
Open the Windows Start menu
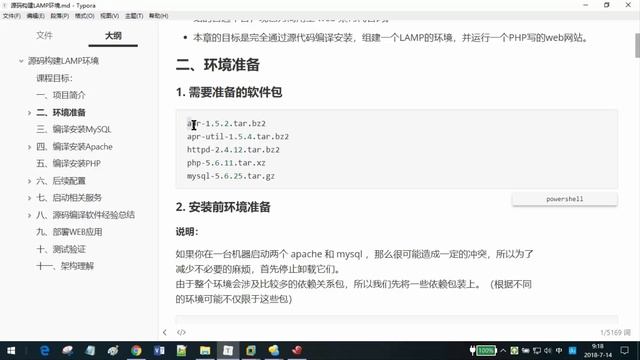coord(11,351)
